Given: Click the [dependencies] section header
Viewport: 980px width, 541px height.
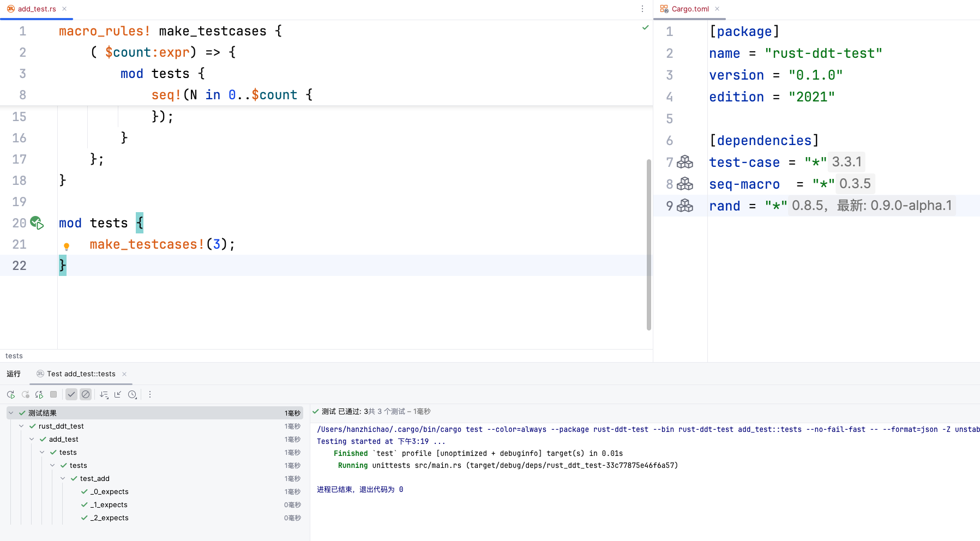Looking at the screenshot, I should point(764,140).
